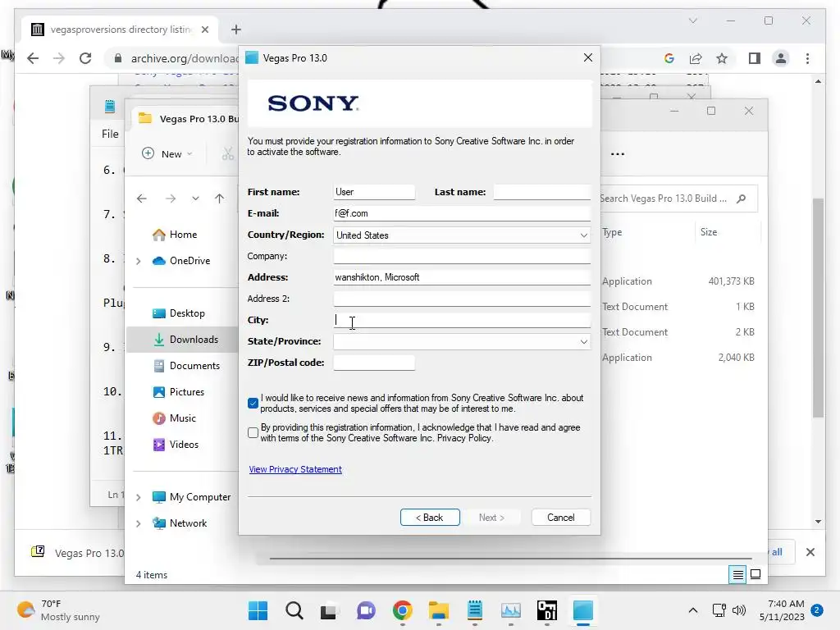Close the vegasproversions directory listing tab
The image size is (840, 630).
[204, 30]
